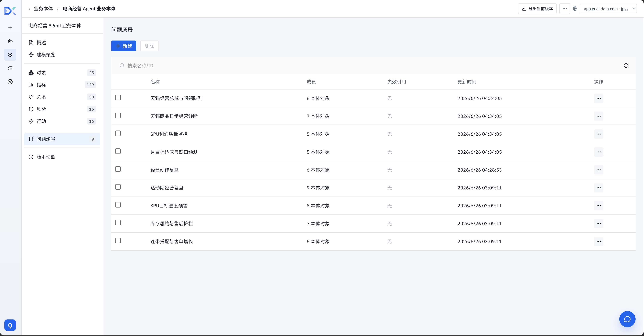Open 风险 section in sidebar
The image size is (644, 336).
point(62,109)
